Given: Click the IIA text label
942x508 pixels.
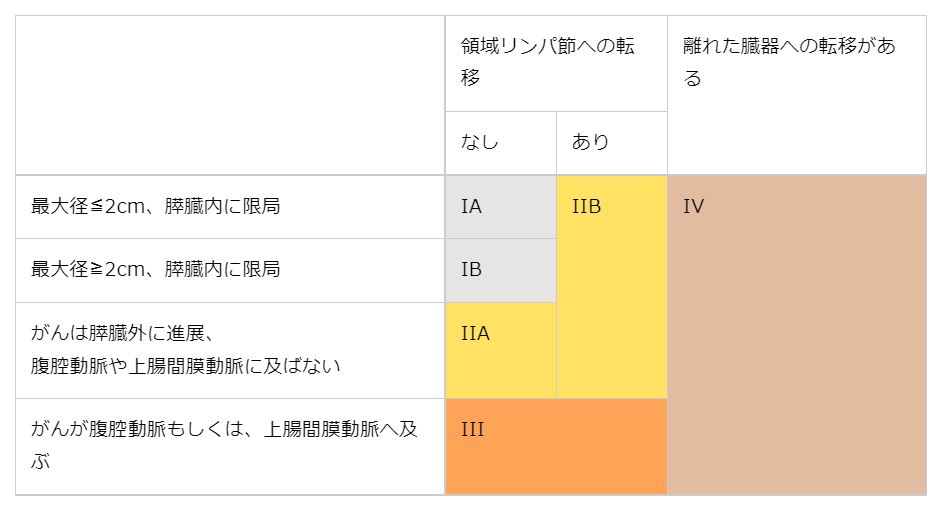Looking at the screenshot, I should pyautogui.click(x=475, y=333).
